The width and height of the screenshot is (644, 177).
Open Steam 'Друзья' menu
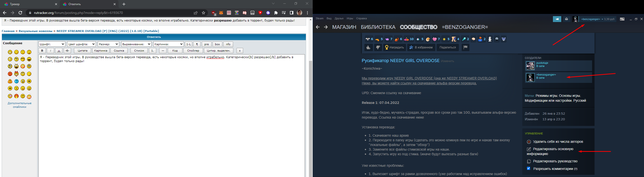pos(339,19)
